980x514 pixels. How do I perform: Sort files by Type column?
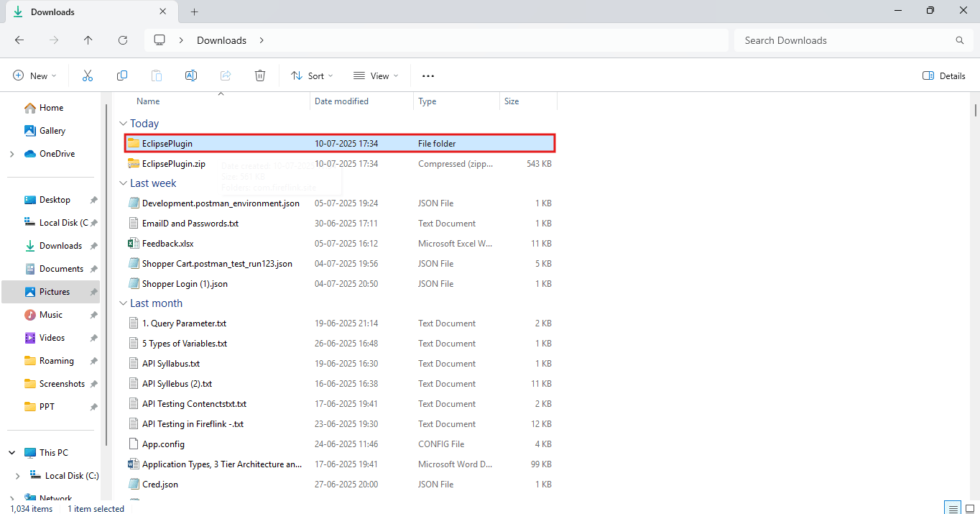pos(456,101)
